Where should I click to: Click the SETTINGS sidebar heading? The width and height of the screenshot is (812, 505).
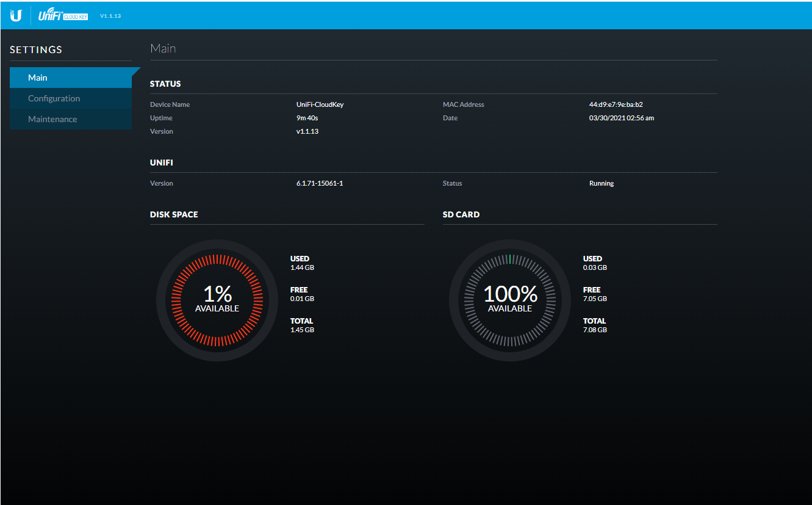pos(36,49)
